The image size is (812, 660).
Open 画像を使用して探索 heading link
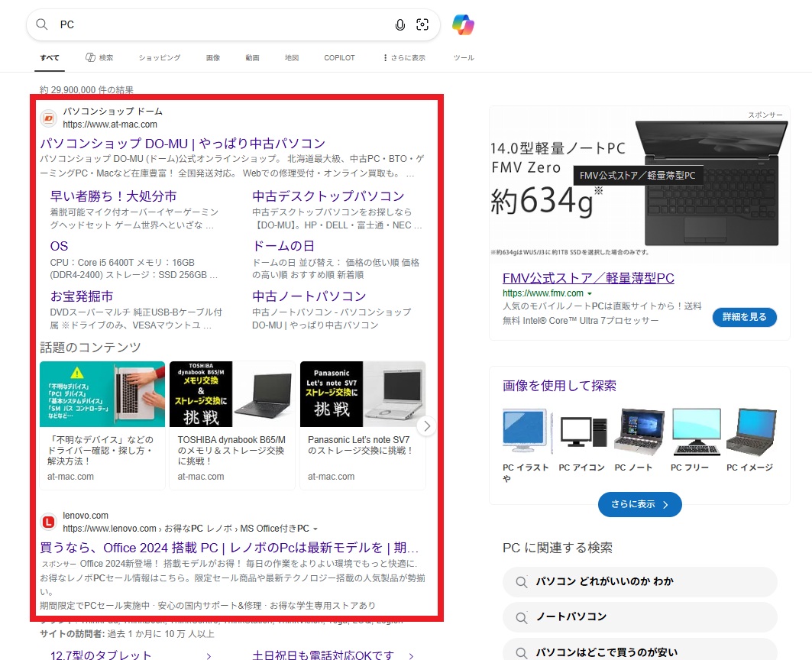coord(559,386)
